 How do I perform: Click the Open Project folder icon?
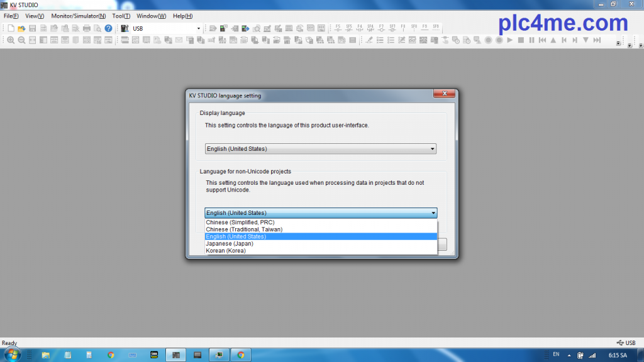tap(21, 28)
